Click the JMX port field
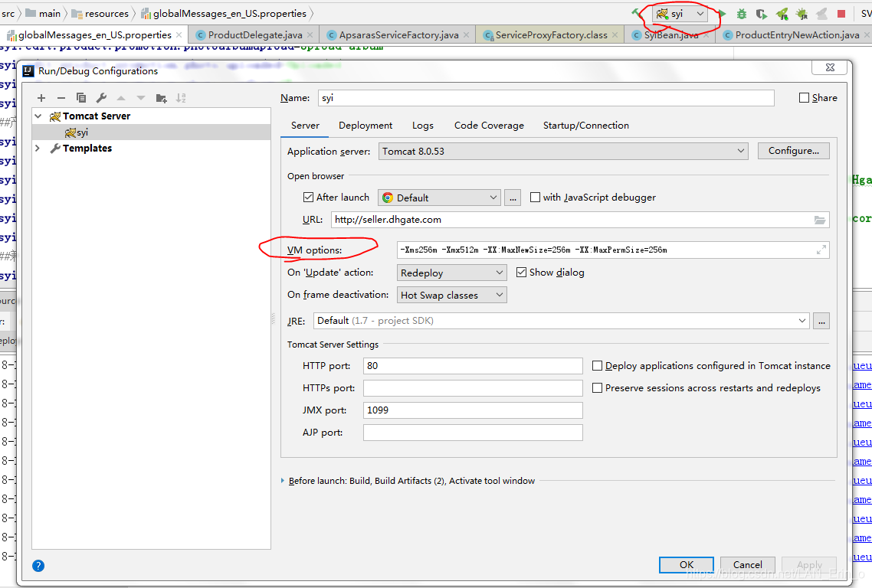Viewport: 872px width, 588px height. 473,410
